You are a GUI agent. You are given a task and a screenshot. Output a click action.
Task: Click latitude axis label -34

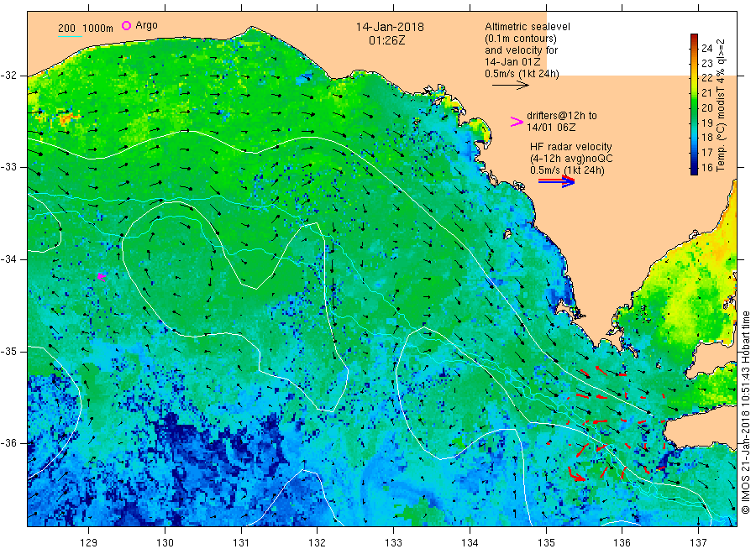8,259
